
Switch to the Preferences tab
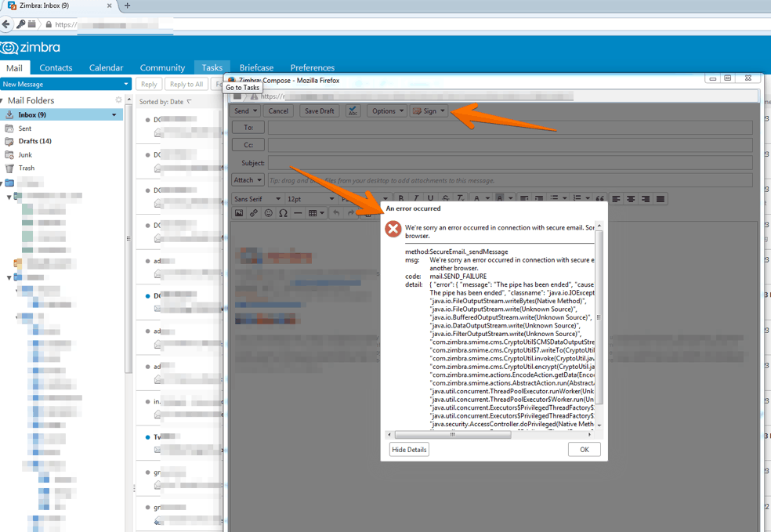point(312,68)
